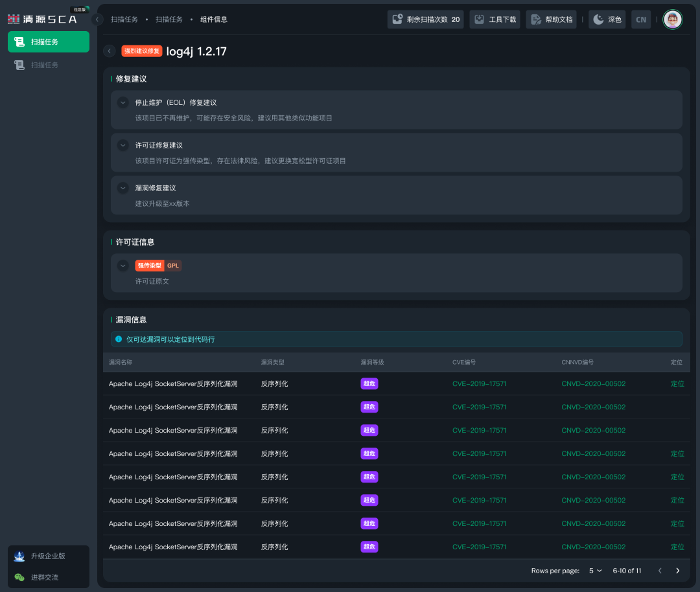Click 定位 in the last vulnerability row
Image resolution: width=700 pixels, height=592 pixels.
point(677,547)
